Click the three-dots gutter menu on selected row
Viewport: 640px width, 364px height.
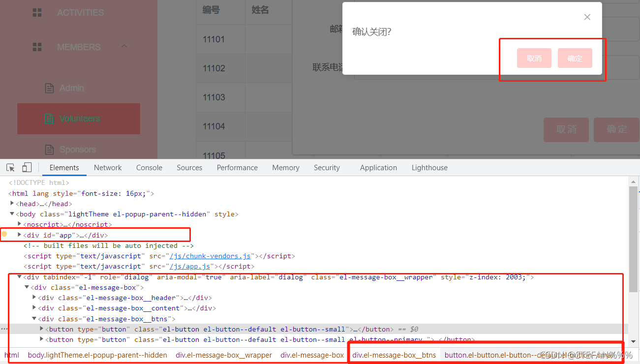click(x=4, y=329)
